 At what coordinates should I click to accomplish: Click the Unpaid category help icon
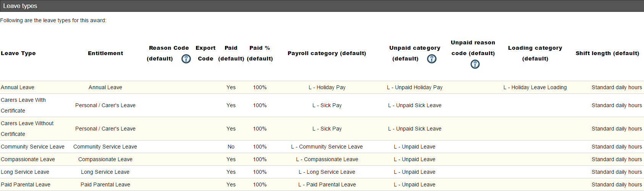pos(432,59)
